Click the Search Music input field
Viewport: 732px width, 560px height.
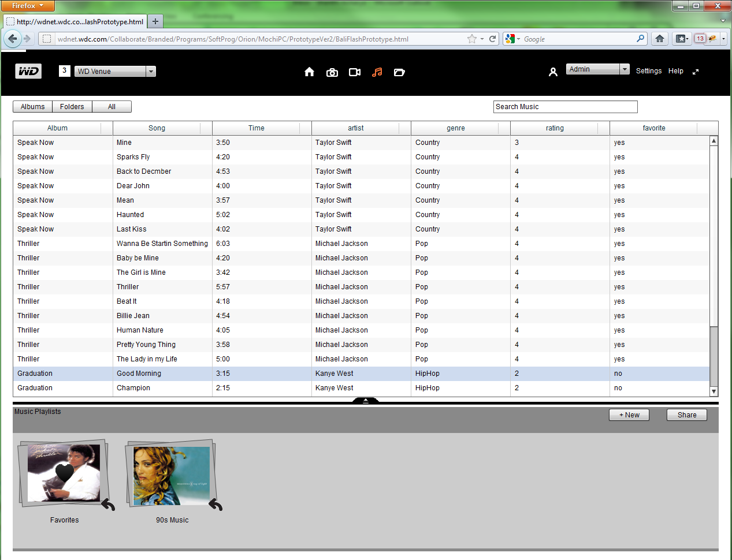click(x=566, y=107)
